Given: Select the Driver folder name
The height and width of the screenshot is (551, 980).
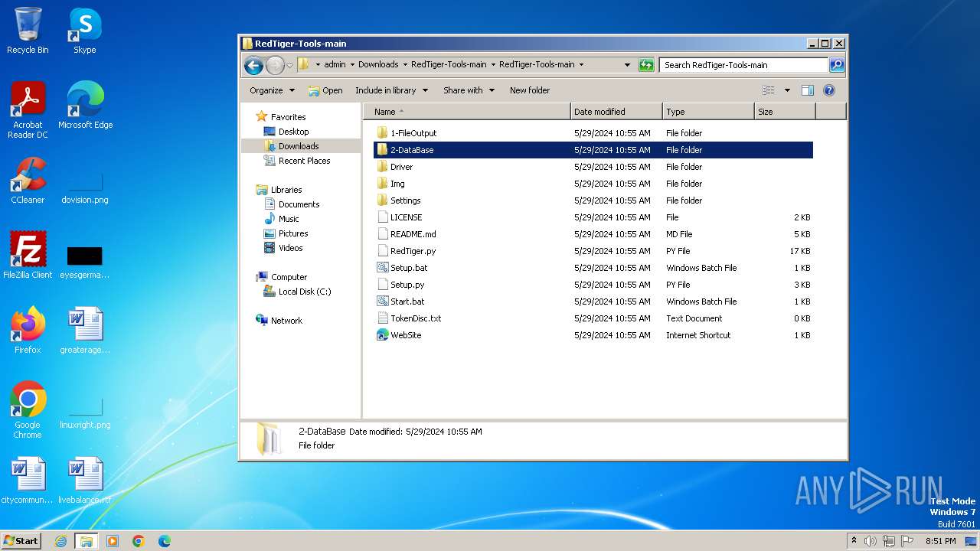Looking at the screenshot, I should click(401, 167).
